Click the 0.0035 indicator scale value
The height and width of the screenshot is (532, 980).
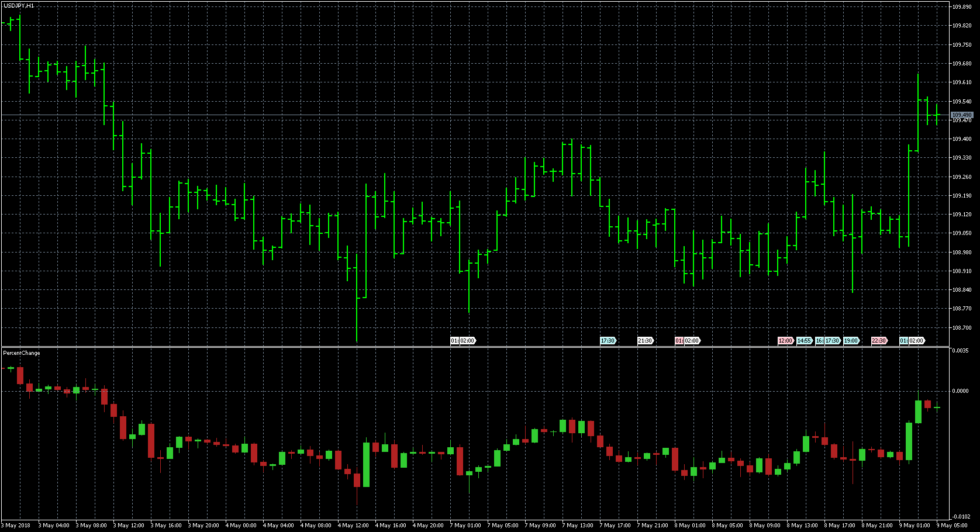pos(960,351)
